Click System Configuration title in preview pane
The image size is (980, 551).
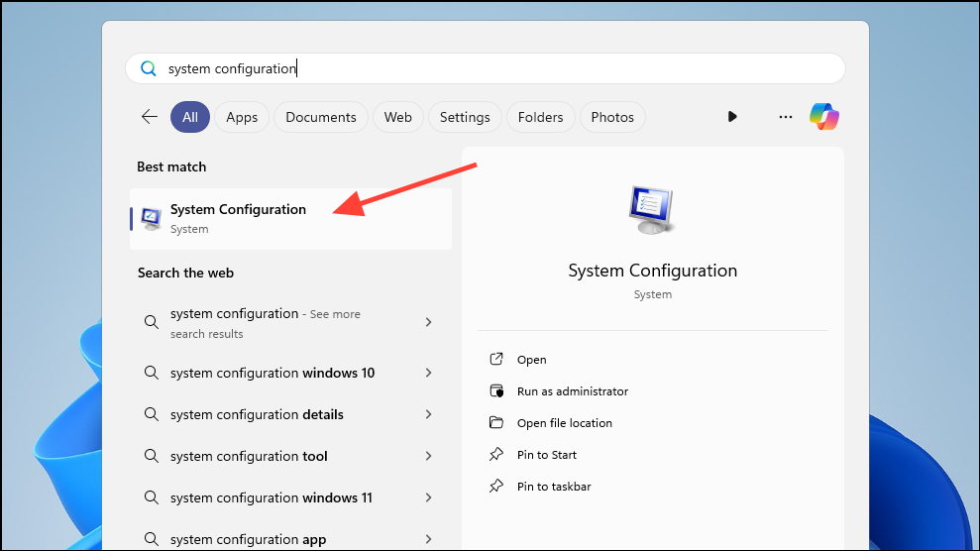point(652,271)
